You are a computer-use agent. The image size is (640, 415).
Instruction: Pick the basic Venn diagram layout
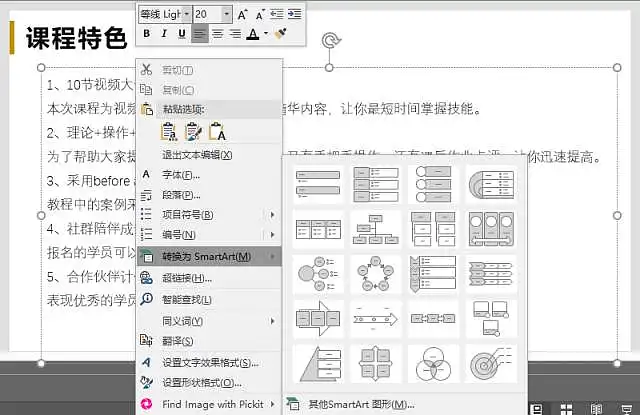click(433, 364)
